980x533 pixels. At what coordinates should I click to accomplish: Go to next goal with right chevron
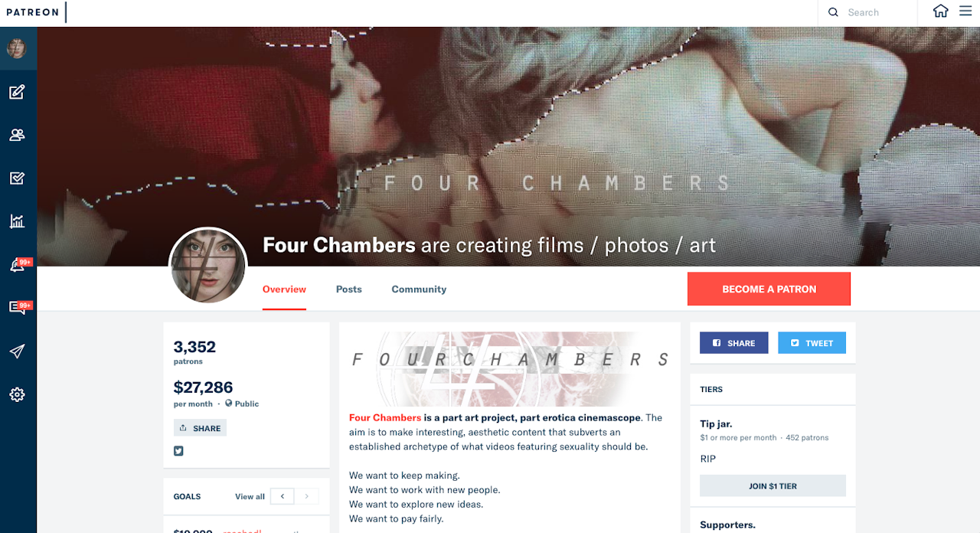click(x=307, y=496)
